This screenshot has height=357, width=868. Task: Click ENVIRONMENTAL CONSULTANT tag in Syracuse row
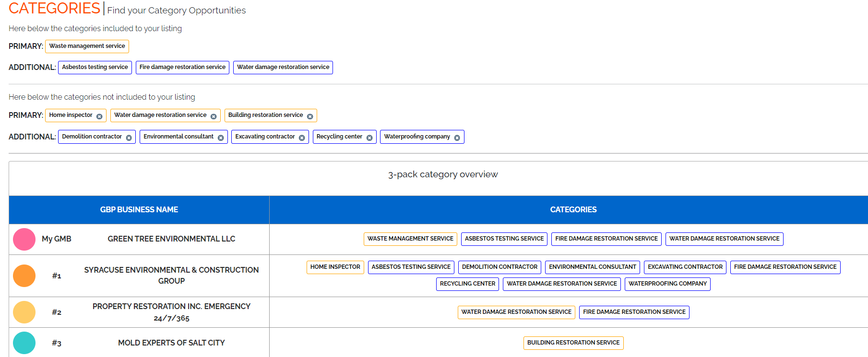[x=593, y=267]
